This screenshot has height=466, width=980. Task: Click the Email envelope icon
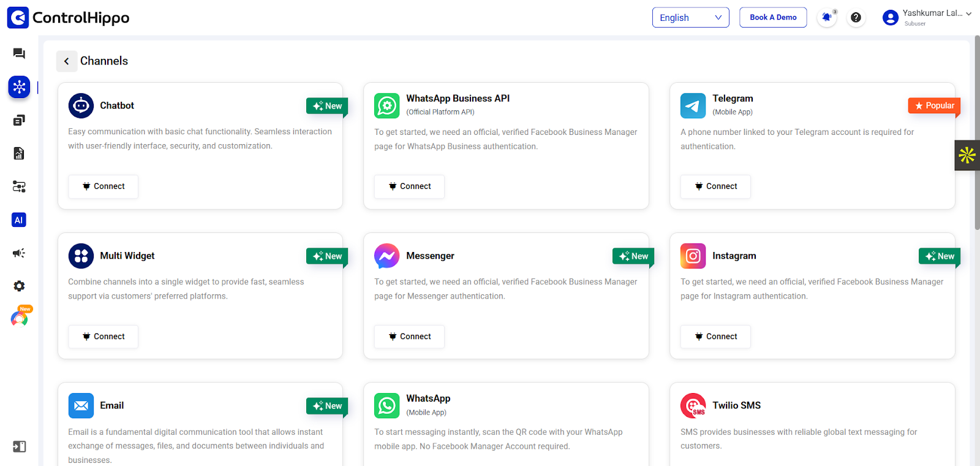pyautogui.click(x=81, y=405)
